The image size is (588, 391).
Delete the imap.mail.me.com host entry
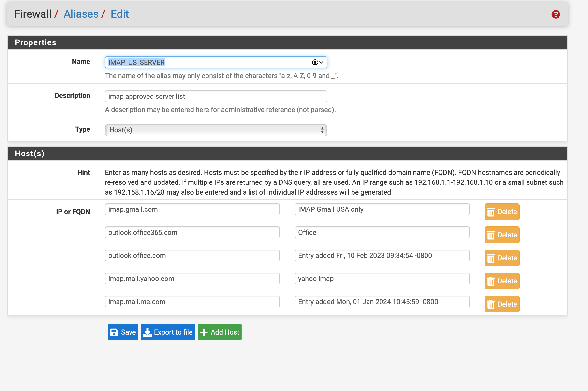click(x=502, y=304)
